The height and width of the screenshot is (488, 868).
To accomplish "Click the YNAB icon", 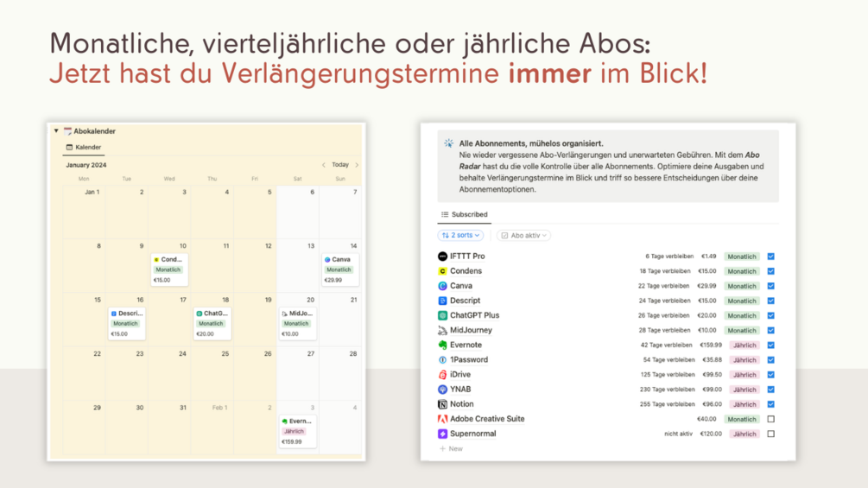I will [442, 390].
